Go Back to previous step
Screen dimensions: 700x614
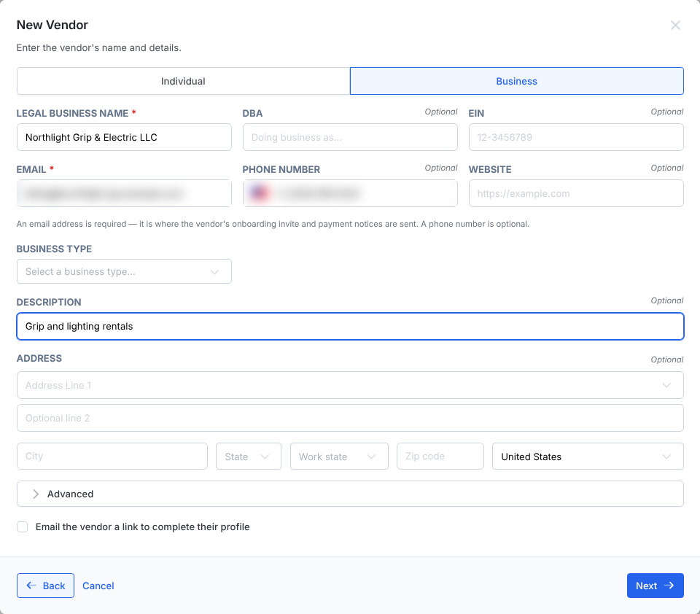point(45,586)
